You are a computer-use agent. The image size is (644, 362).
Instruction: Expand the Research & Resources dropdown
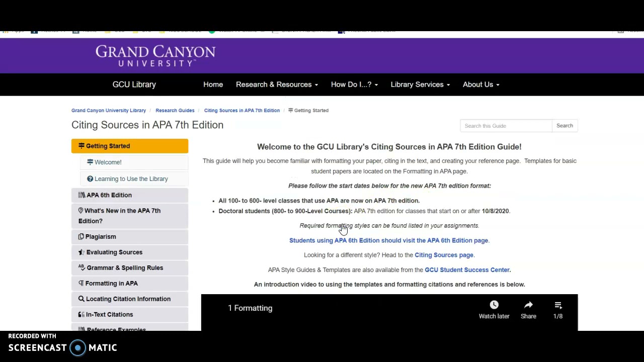(x=277, y=84)
